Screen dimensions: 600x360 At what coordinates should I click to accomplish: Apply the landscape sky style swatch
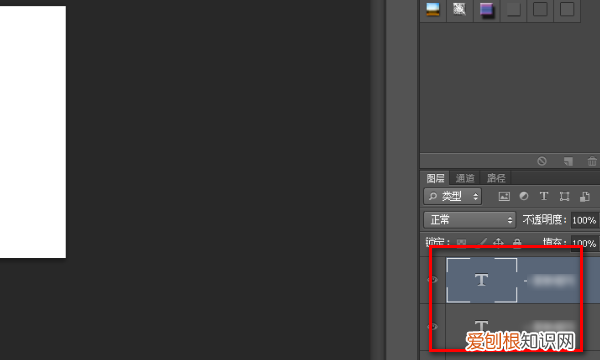click(433, 9)
